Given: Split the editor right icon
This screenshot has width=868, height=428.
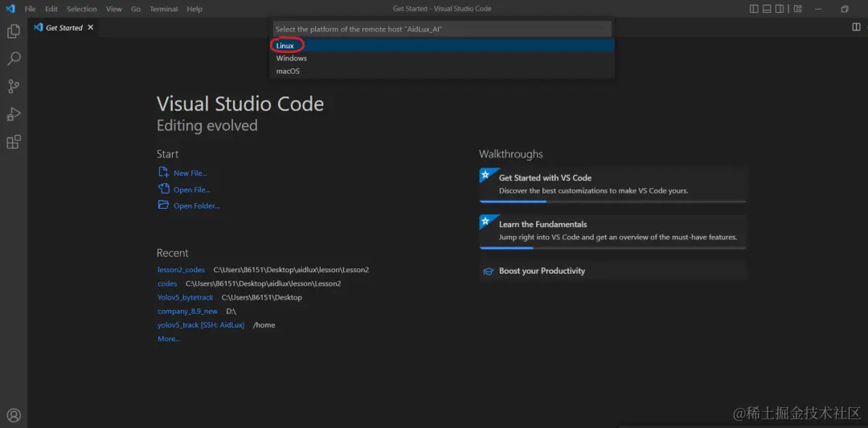Looking at the screenshot, I should coord(856,27).
